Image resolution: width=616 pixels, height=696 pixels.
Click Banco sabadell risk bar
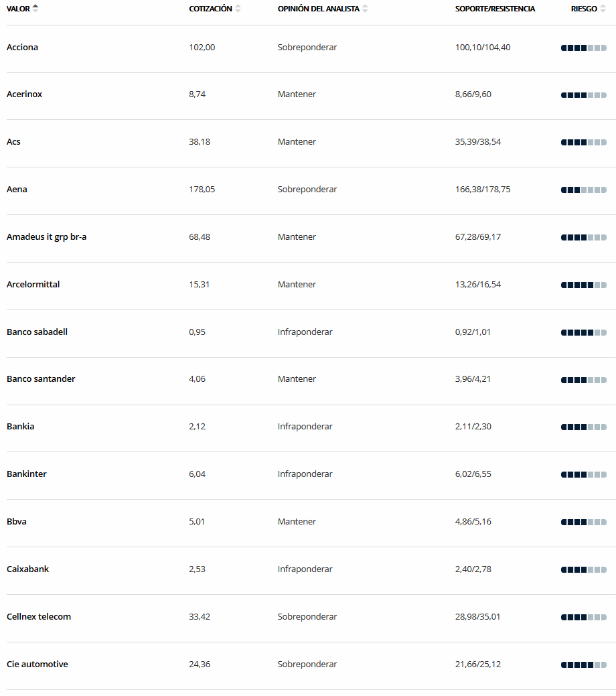pyautogui.click(x=584, y=332)
